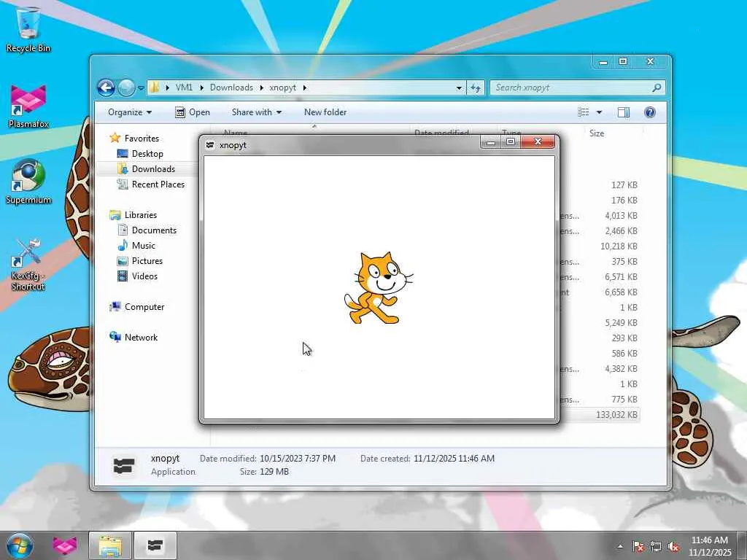The width and height of the screenshot is (747, 560).
Task: Close the xnopyt app window
Action: (x=538, y=142)
